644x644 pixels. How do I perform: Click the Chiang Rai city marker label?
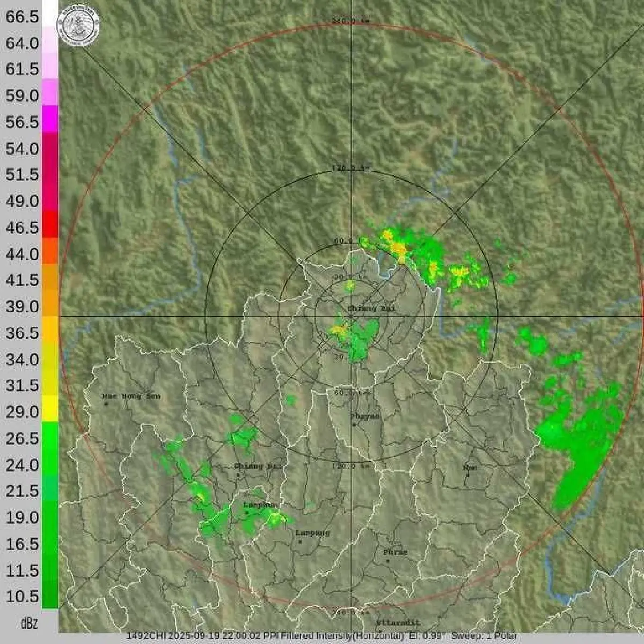coord(368,308)
